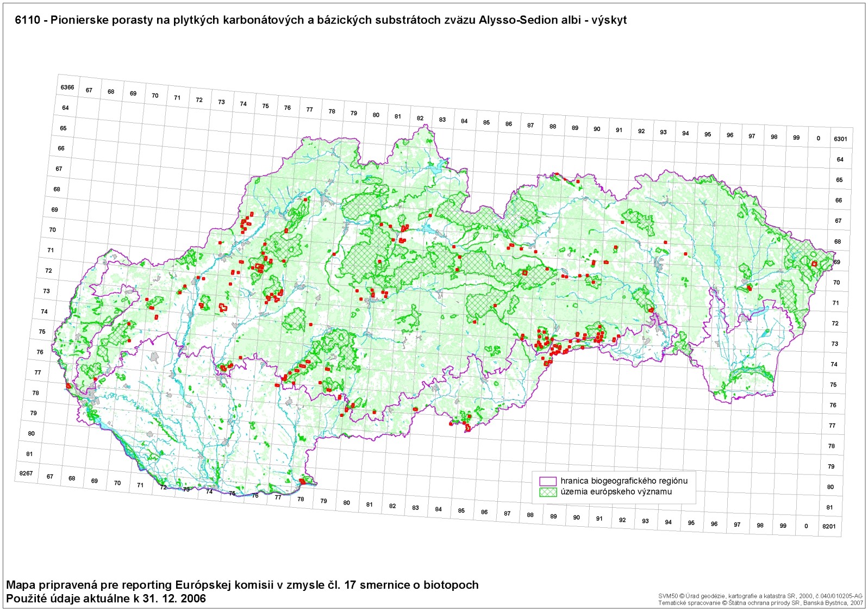Click column label '90' in the top grid row
This screenshot has height=611, width=868.
pos(597,129)
